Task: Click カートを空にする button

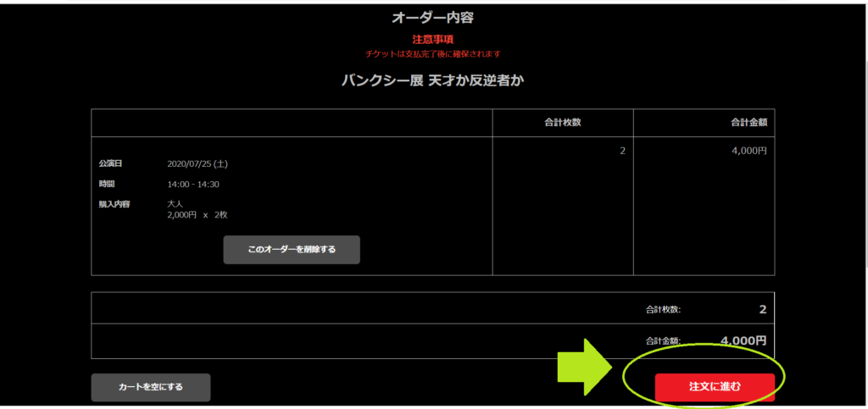Action: point(151,387)
